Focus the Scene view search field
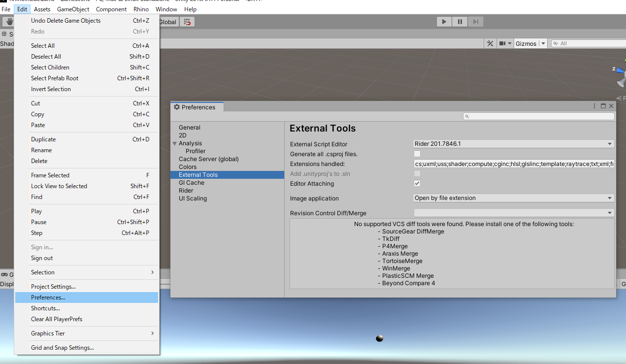Screen dimensions: 626x364 click(588, 43)
